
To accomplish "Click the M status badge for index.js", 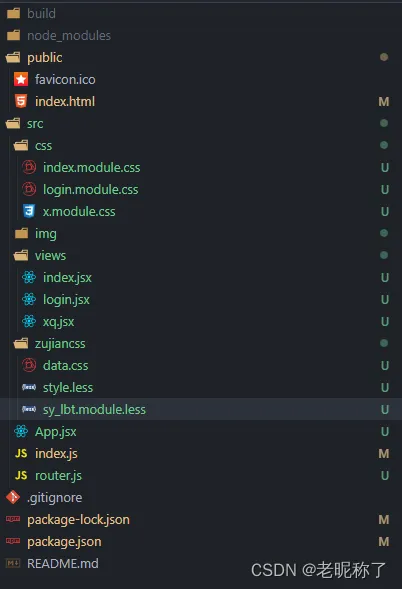I will pos(384,453).
